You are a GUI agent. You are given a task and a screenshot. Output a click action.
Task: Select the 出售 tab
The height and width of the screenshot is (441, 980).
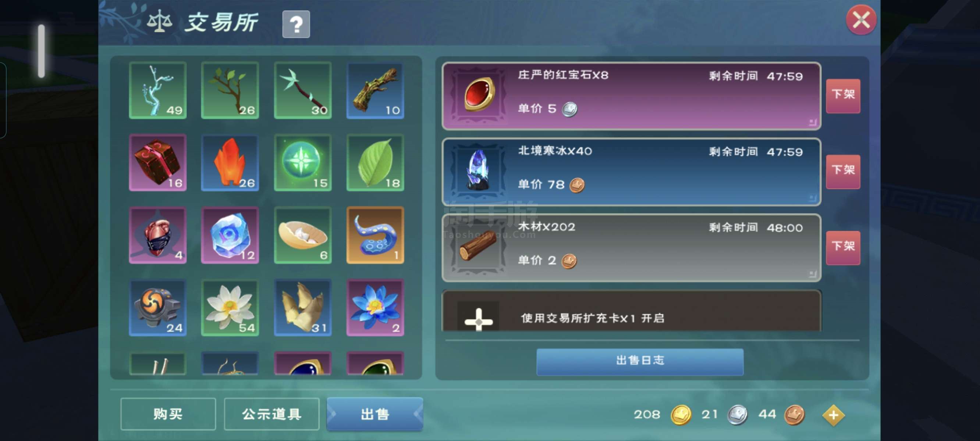(375, 414)
